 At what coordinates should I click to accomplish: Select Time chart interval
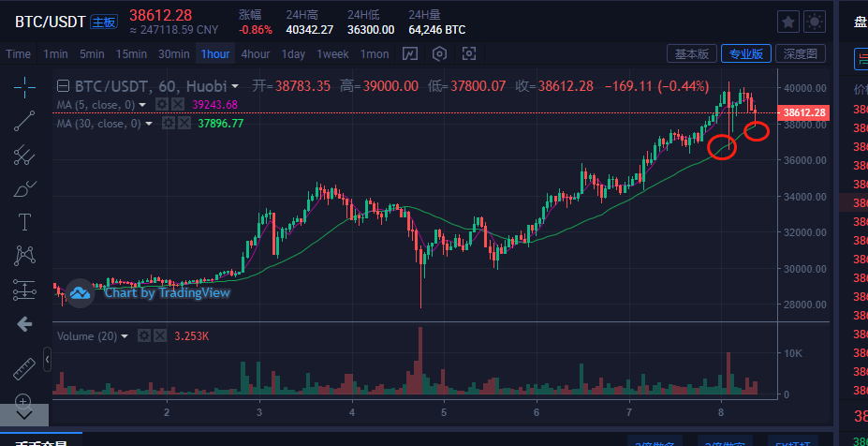point(19,53)
